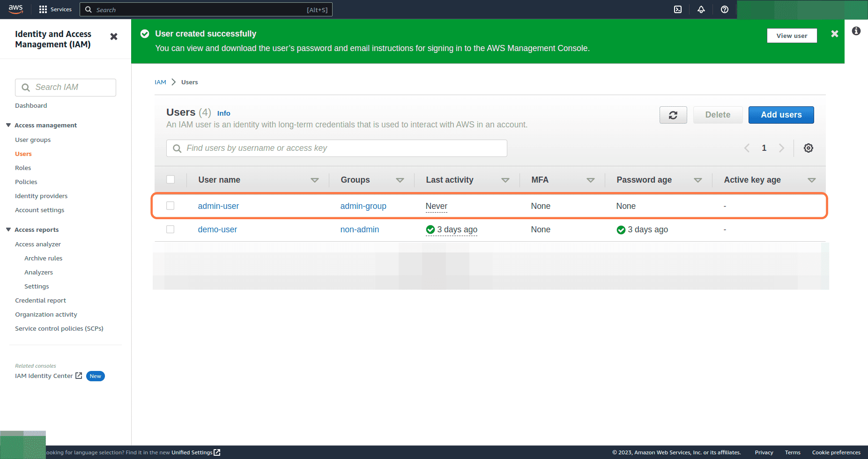Screen dimensions: 868x459
Task: Launch the CloudShell terminal icon
Action: pos(678,9)
